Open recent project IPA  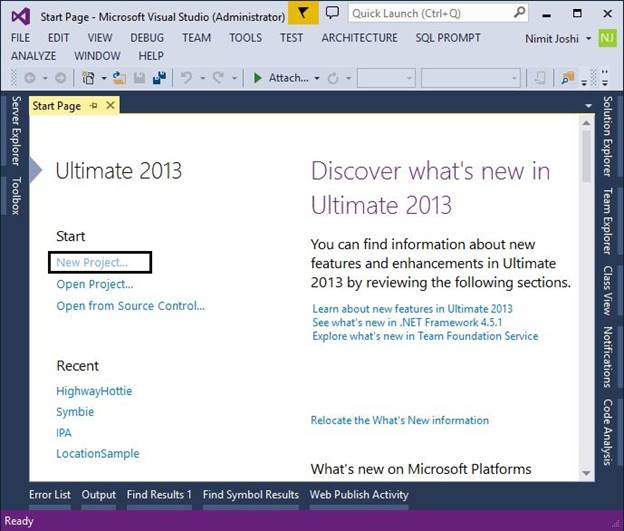tap(64, 433)
